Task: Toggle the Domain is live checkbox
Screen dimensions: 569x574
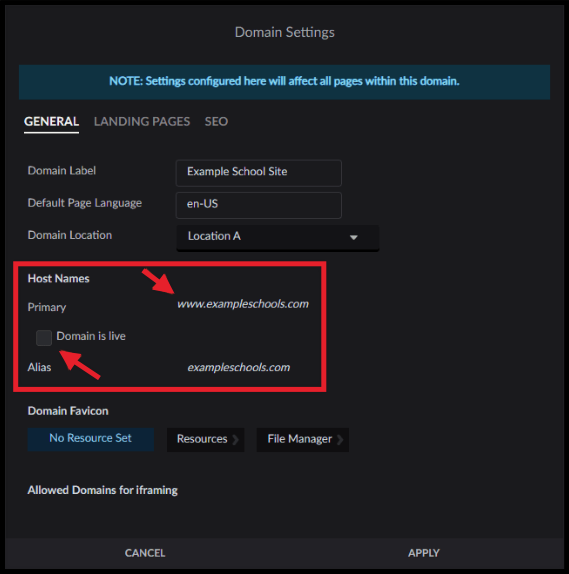Action: pyautogui.click(x=44, y=338)
